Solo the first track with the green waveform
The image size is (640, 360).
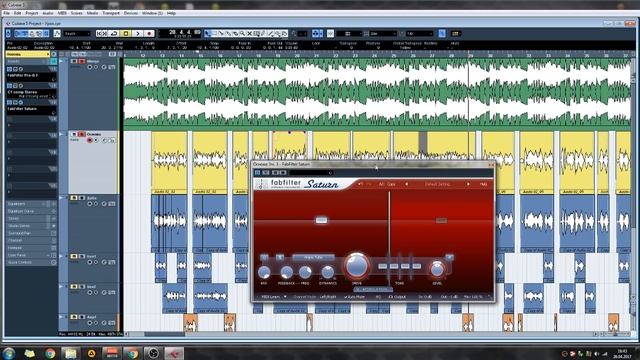82,61
